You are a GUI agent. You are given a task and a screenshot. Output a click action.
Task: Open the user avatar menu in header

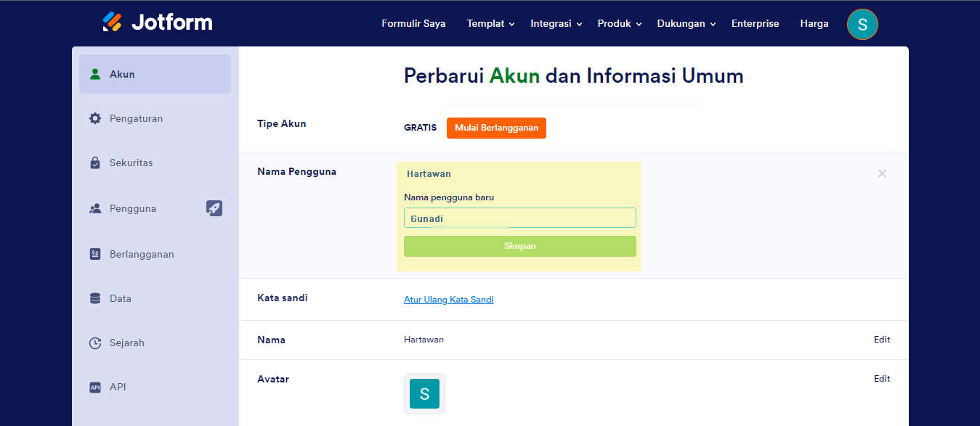coord(862,24)
